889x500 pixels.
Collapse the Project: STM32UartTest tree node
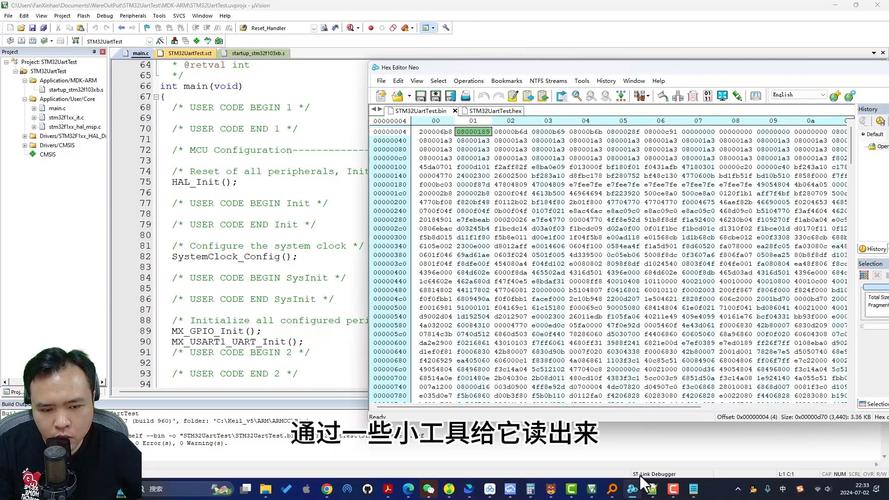click(6, 62)
